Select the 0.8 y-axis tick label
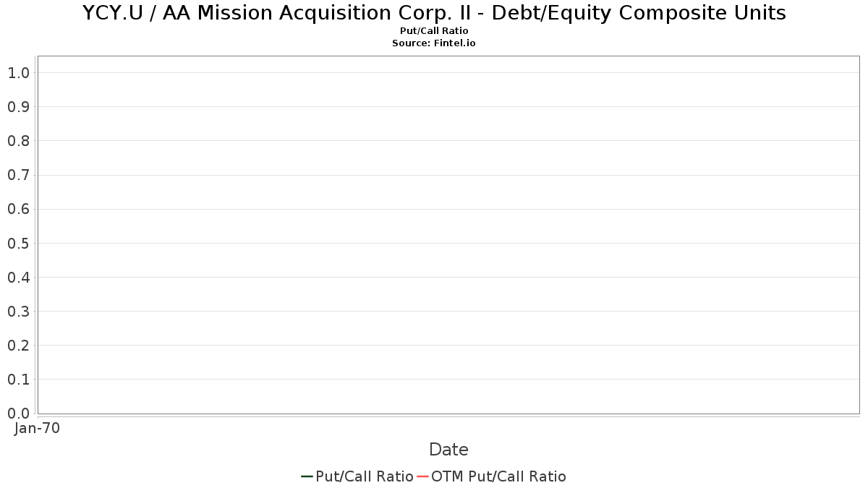 pyautogui.click(x=18, y=141)
